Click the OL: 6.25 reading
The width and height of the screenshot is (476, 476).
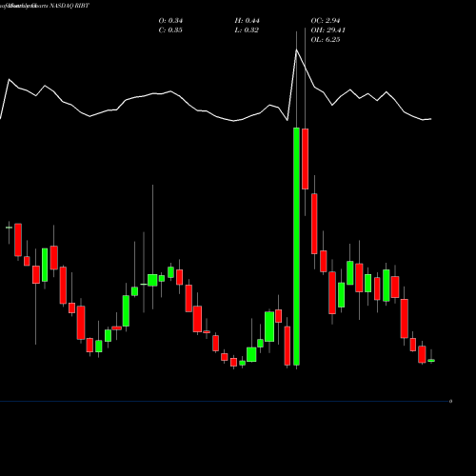click(x=326, y=40)
